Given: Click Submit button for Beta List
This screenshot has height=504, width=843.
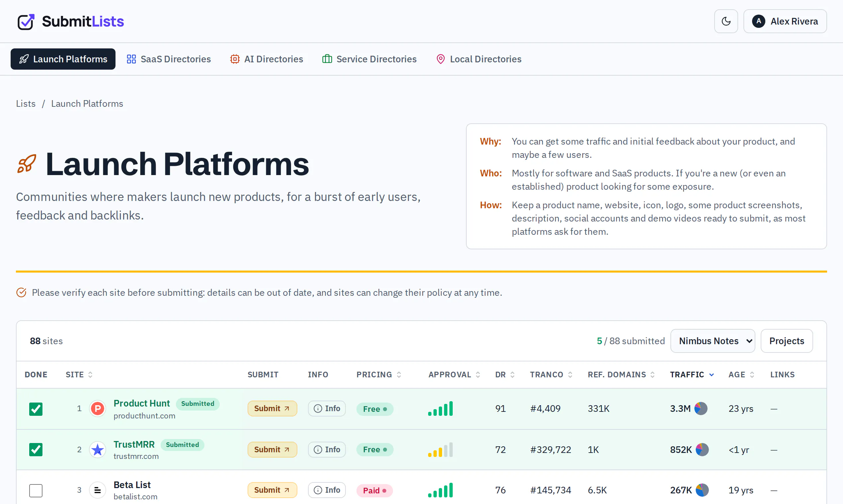Looking at the screenshot, I should 272,490.
